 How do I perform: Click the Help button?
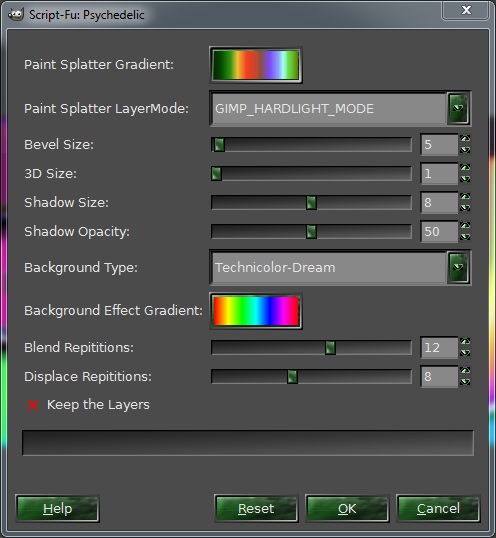[x=58, y=508]
